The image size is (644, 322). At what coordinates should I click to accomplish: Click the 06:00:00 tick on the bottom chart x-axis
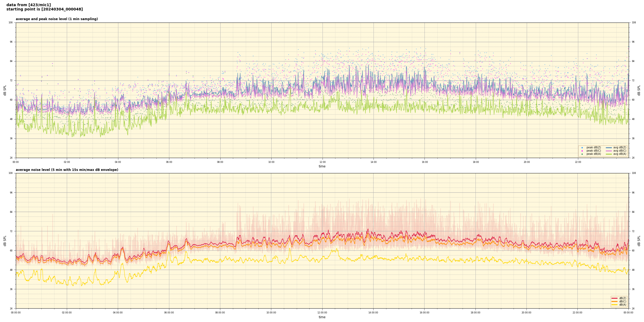pos(169,313)
